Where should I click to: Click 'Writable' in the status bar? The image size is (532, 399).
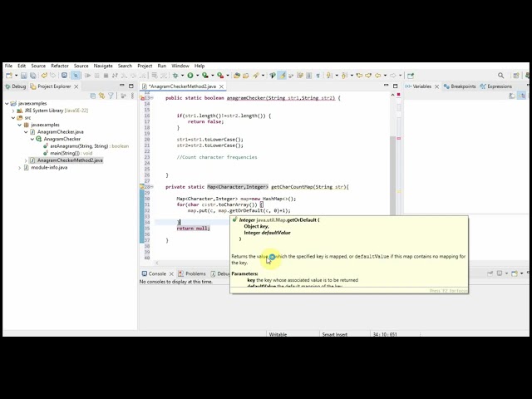coord(278,334)
